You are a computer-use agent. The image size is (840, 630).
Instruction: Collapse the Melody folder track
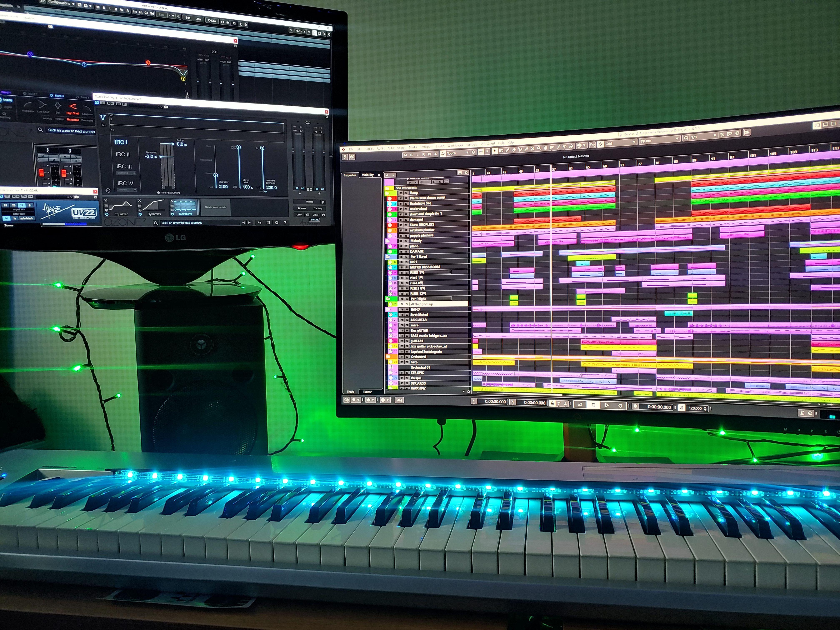388,241
